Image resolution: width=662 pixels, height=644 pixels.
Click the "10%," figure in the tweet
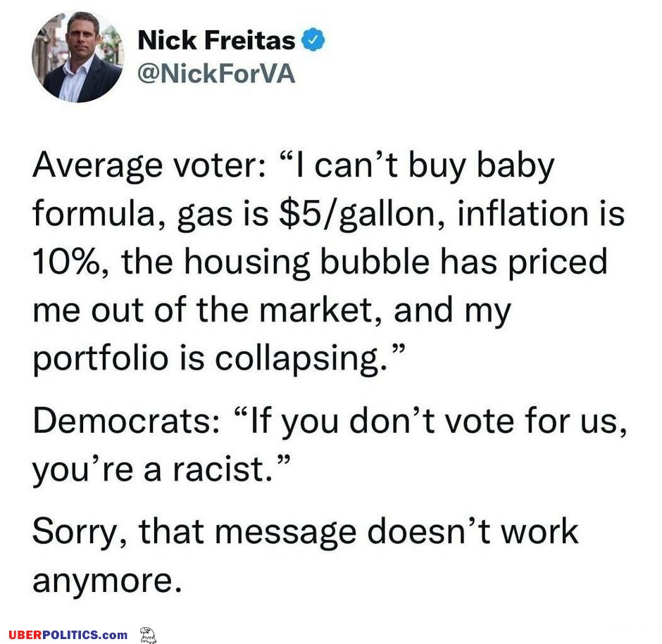(71, 262)
